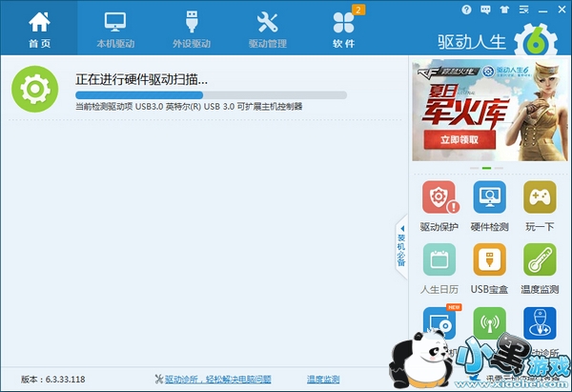Select the third banner page indicator
The height and width of the screenshot is (392, 572).
pos(499,168)
